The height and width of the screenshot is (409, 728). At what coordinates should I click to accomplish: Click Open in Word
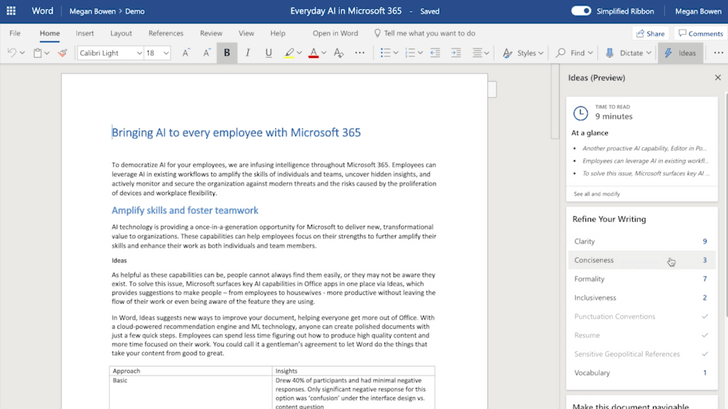[x=335, y=33]
